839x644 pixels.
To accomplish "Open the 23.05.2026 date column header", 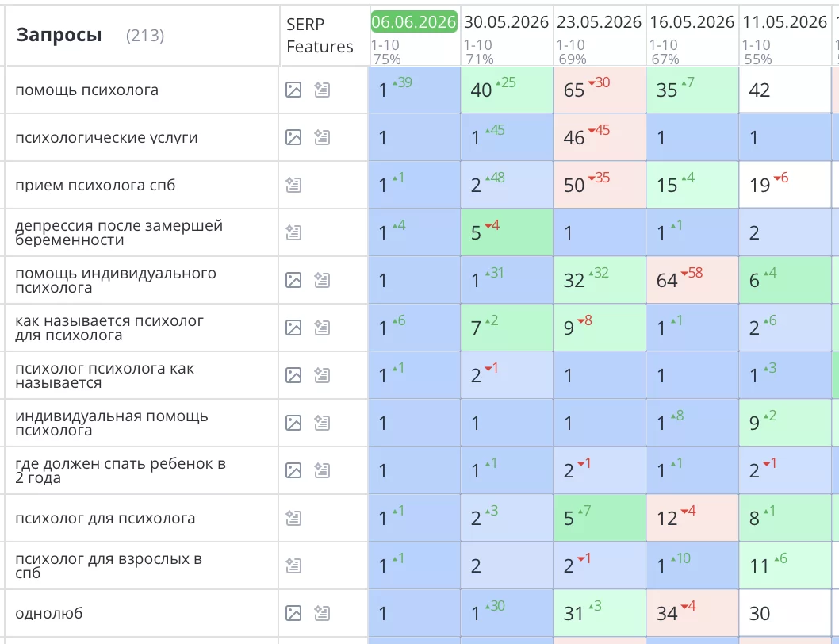I will pyautogui.click(x=599, y=22).
